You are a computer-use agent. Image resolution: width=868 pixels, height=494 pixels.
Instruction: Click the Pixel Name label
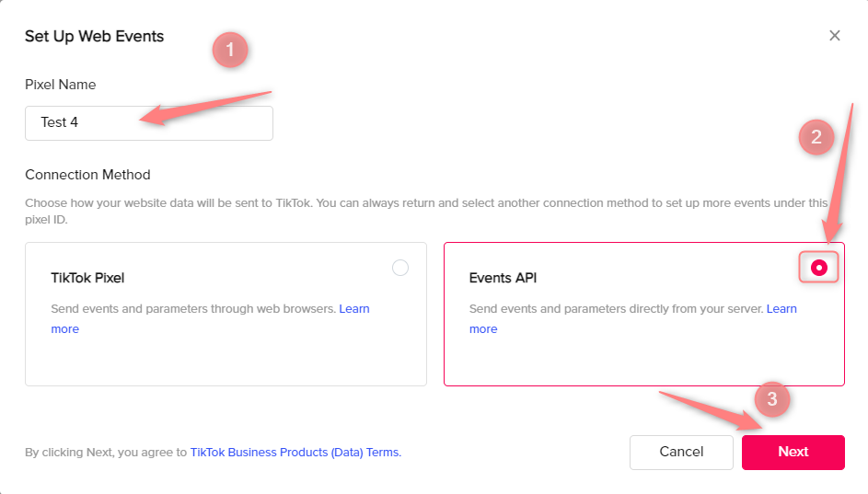pyautogui.click(x=61, y=85)
